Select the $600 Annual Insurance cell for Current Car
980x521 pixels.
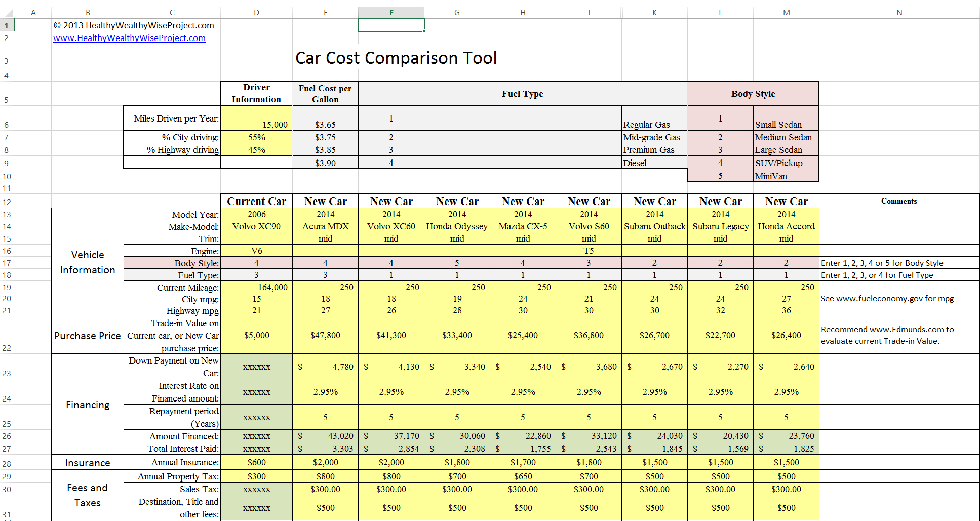click(256, 462)
